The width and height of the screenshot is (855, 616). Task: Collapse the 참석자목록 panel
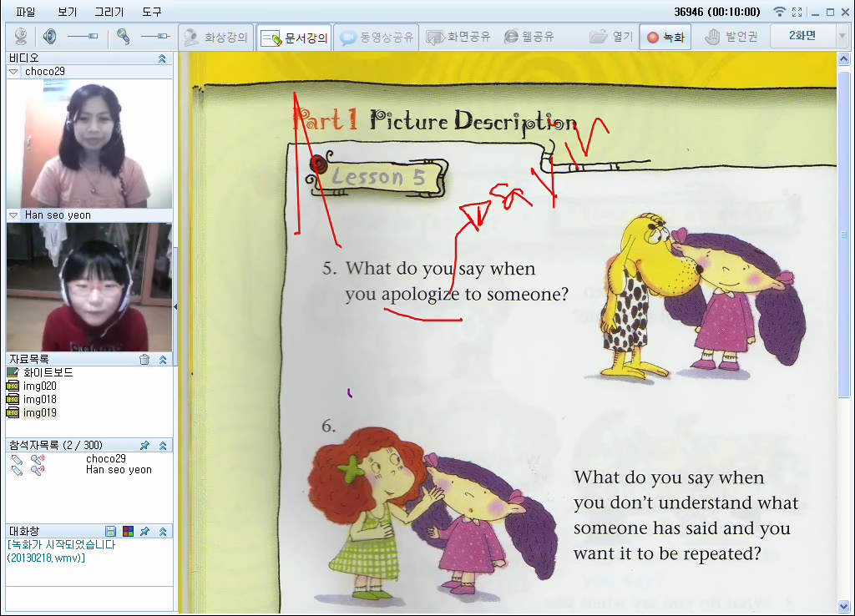coord(163,446)
